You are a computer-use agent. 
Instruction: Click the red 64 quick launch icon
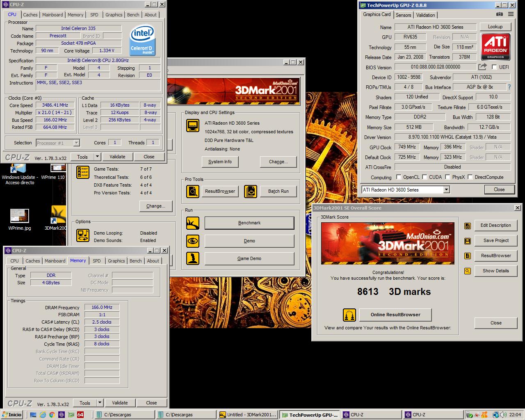80,415
